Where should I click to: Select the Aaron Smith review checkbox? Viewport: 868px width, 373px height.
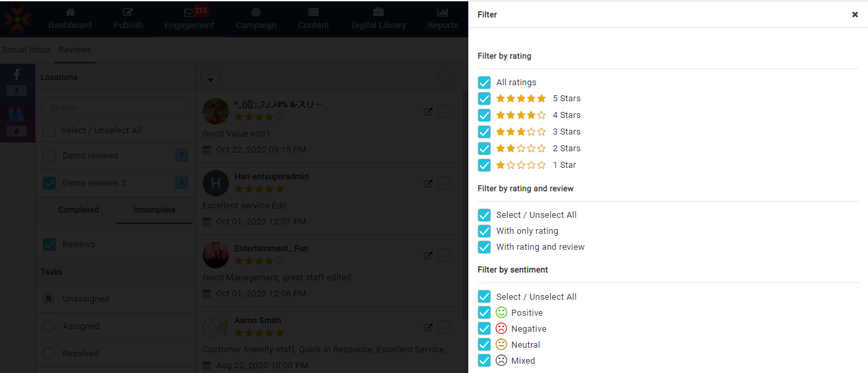pyautogui.click(x=444, y=327)
